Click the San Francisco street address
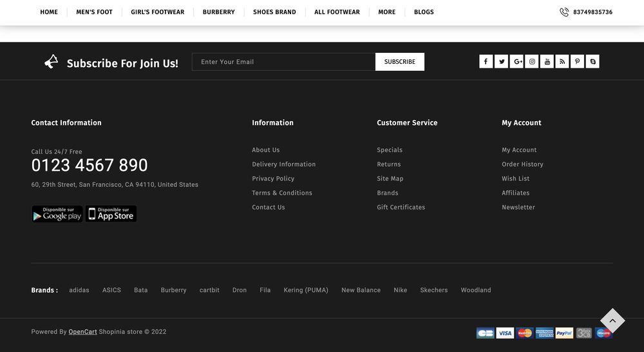 [x=115, y=185]
